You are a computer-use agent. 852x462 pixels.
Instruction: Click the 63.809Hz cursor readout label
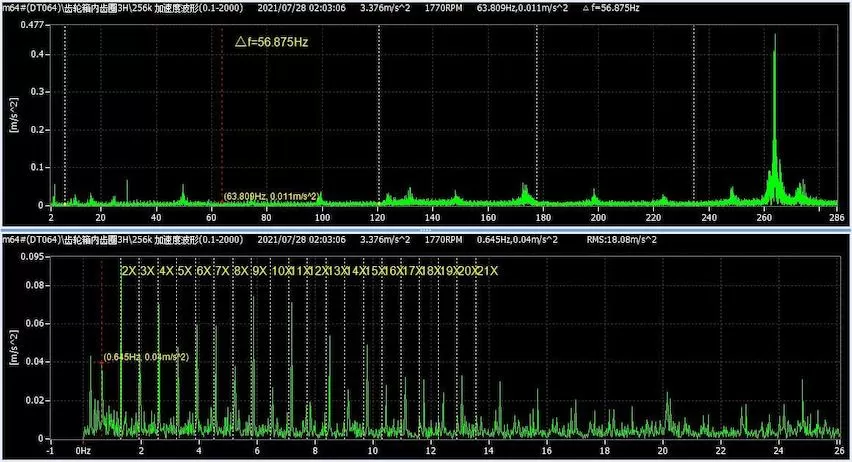pyautogui.click(x=270, y=196)
